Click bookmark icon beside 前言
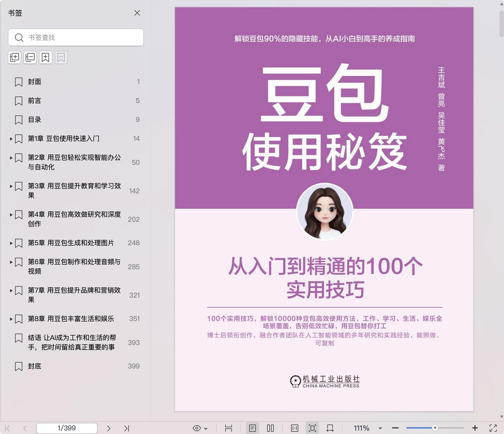This screenshot has width=504, height=434. (x=19, y=101)
